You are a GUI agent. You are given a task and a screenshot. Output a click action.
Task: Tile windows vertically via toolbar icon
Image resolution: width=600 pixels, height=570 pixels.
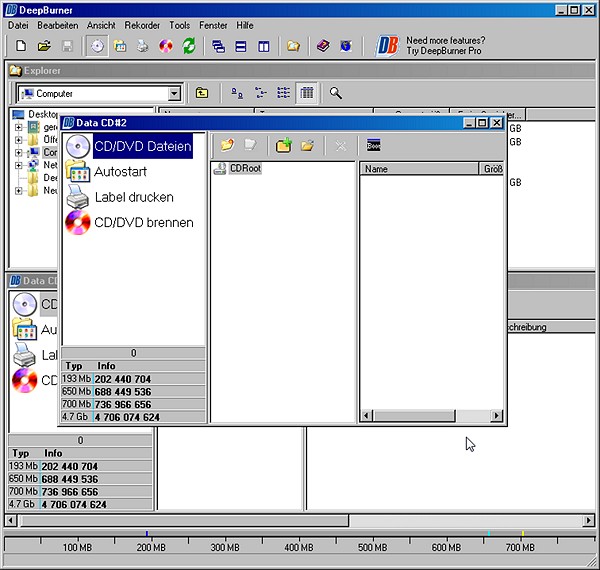tap(264, 47)
